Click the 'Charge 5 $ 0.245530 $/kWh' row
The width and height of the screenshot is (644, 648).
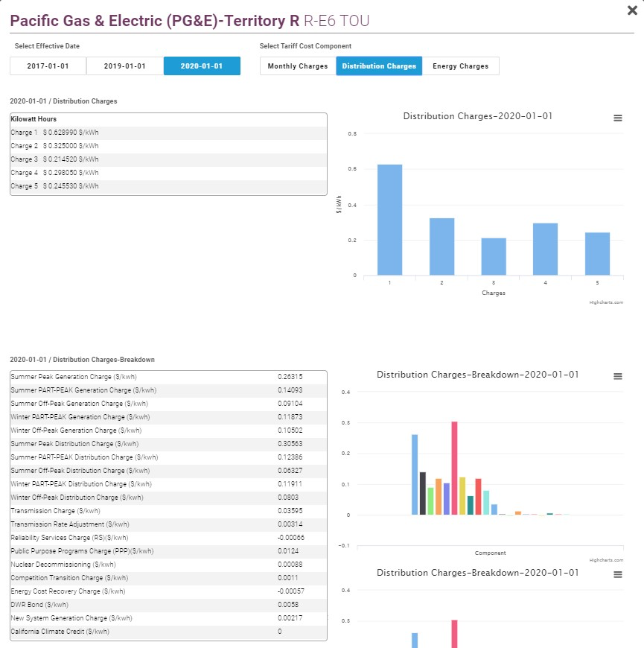pyautogui.click(x=168, y=186)
